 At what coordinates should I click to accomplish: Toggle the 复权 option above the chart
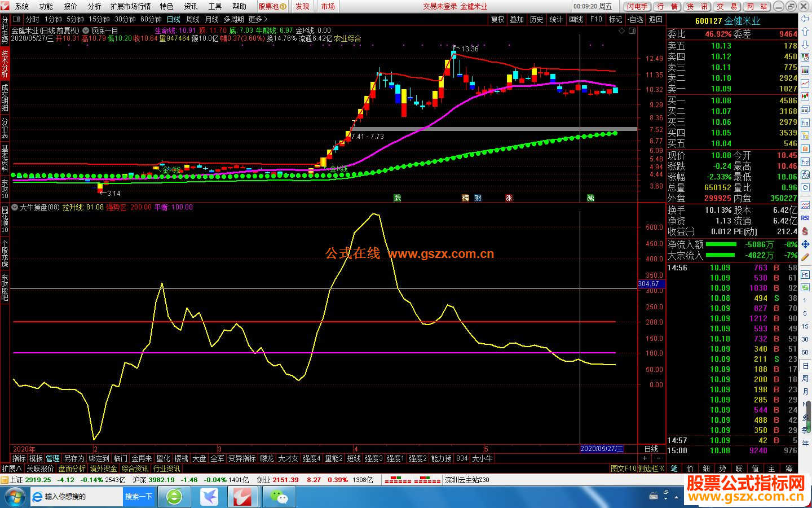point(498,19)
